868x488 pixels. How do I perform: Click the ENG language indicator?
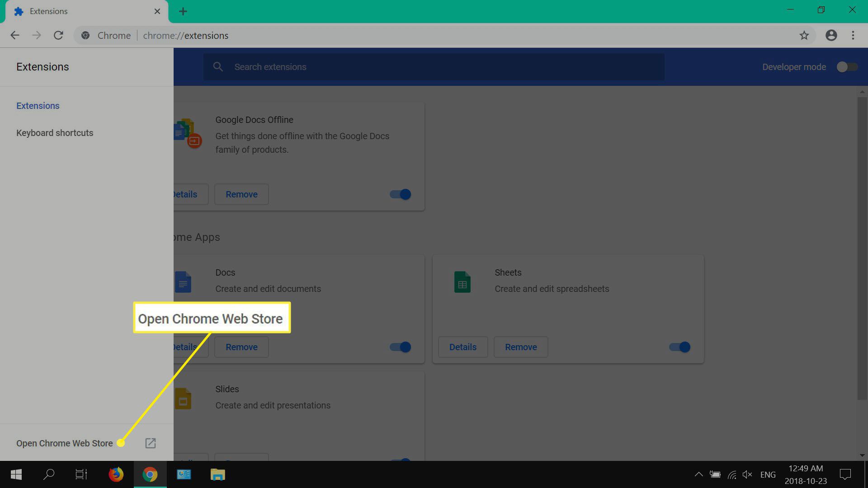click(768, 474)
